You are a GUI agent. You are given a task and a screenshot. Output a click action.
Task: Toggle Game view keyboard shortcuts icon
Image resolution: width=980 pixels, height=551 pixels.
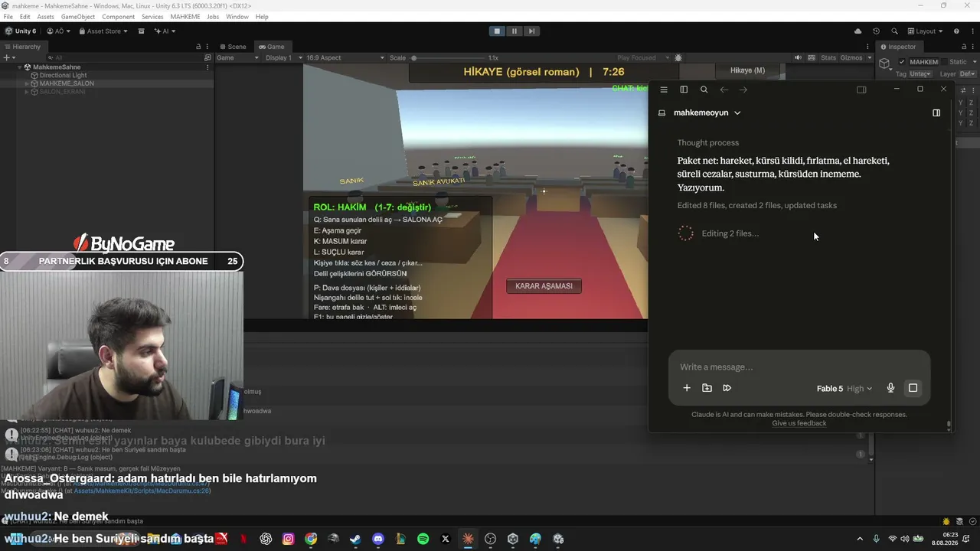(810, 57)
